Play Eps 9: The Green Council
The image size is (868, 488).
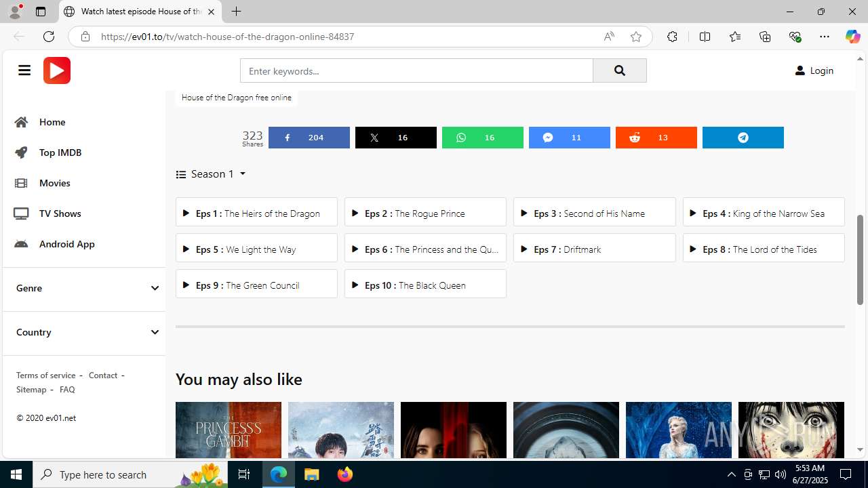(256, 284)
